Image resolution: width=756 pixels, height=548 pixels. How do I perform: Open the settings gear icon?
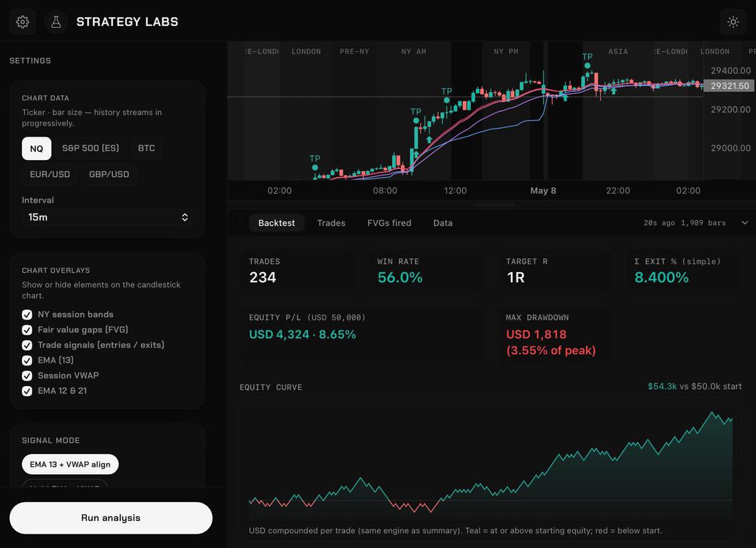pos(22,22)
